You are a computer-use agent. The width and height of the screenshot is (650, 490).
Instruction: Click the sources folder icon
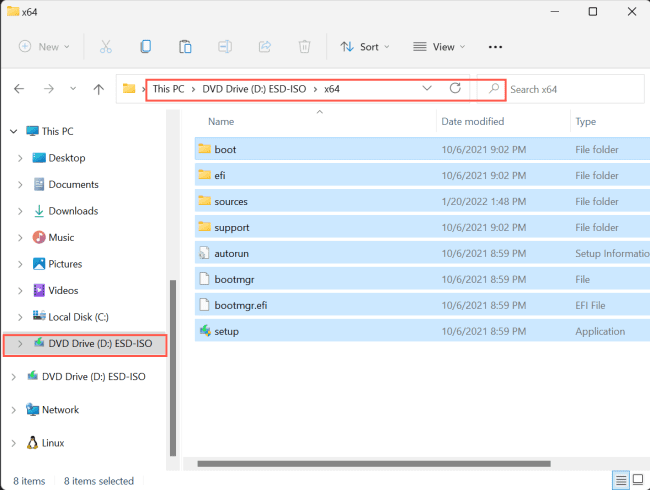[x=204, y=201]
